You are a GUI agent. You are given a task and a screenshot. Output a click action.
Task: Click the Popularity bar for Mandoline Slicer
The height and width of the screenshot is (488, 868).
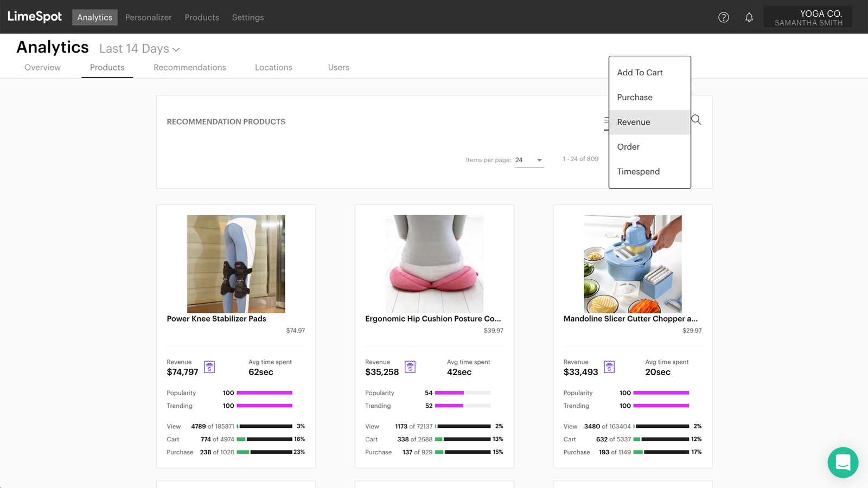tap(661, 393)
